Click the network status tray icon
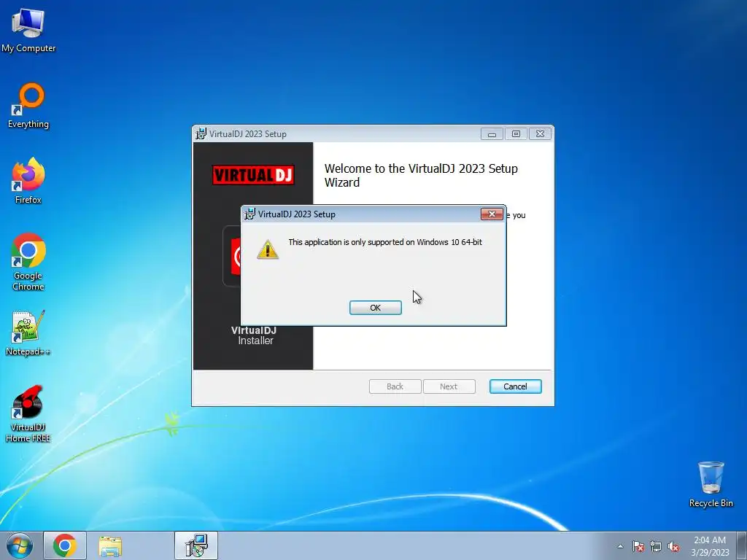The height and width of the screenshot is (560, 747). (x=656, y=546)
